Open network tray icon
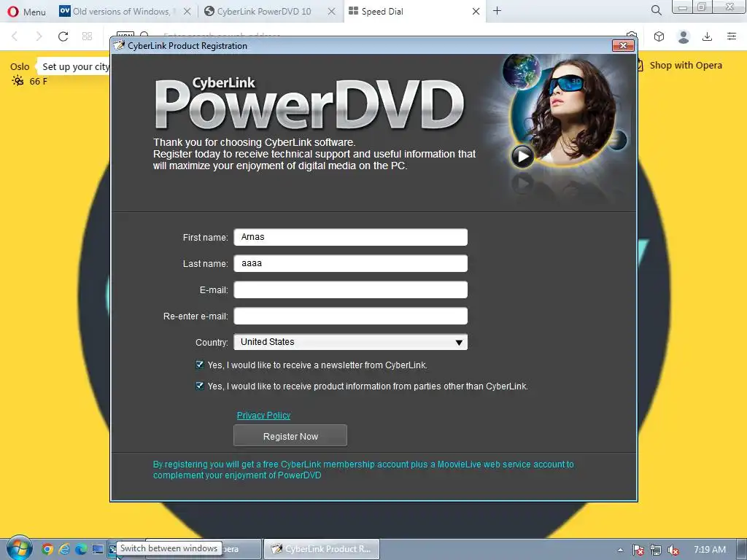Image resolution: width=747 pixels, height=560 pixels. click(x=656, y=550)
